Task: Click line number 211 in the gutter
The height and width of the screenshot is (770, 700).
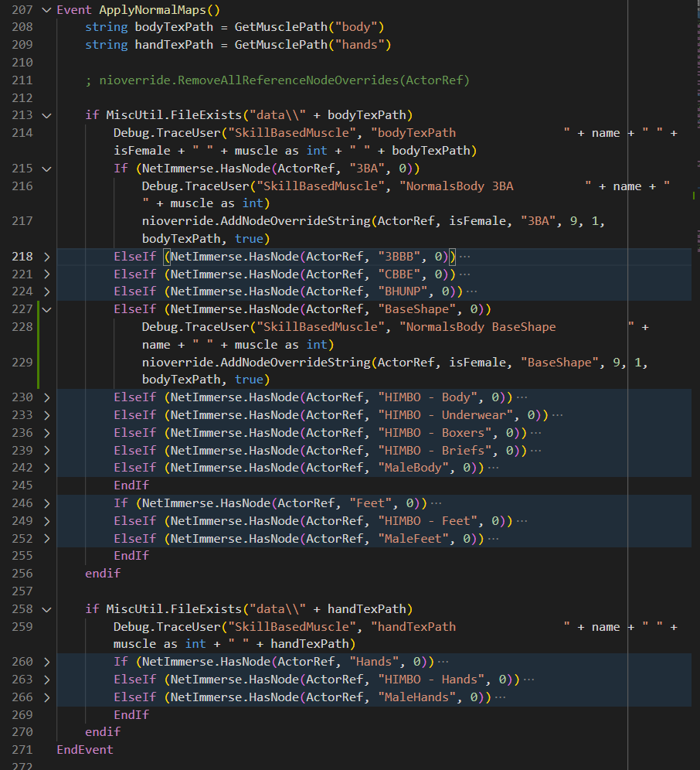Action: [x=22, y=80]
